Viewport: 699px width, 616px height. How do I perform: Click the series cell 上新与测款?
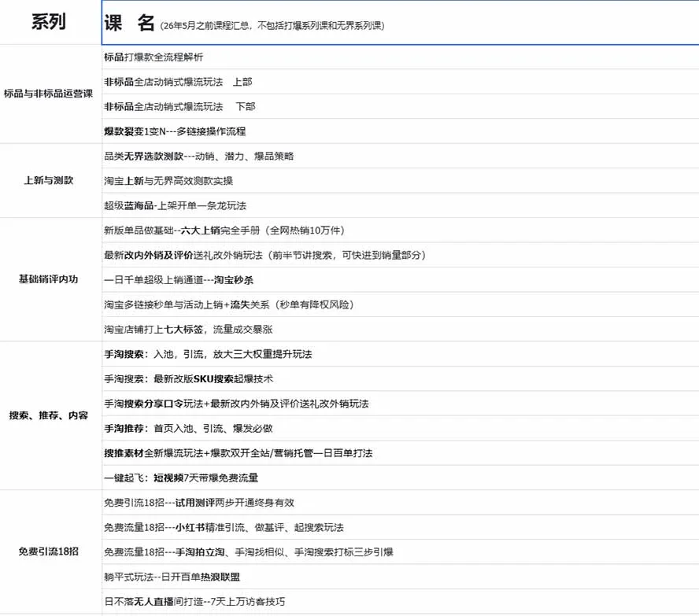50,180
